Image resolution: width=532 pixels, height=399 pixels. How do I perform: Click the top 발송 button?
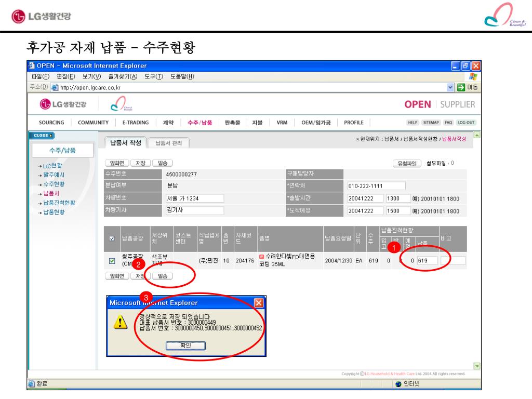click(x=163, y=163)
